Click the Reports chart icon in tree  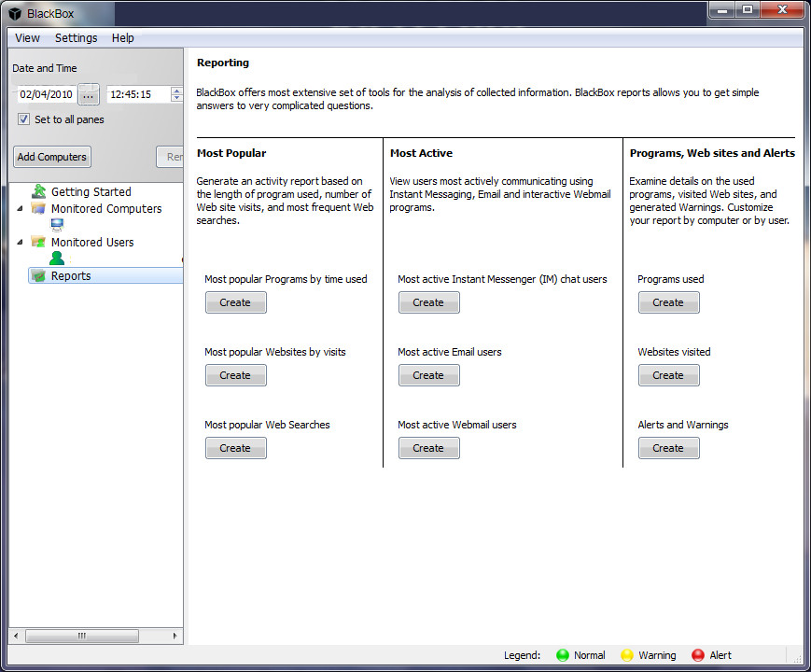pyautogui.click(x=38, y=275)
